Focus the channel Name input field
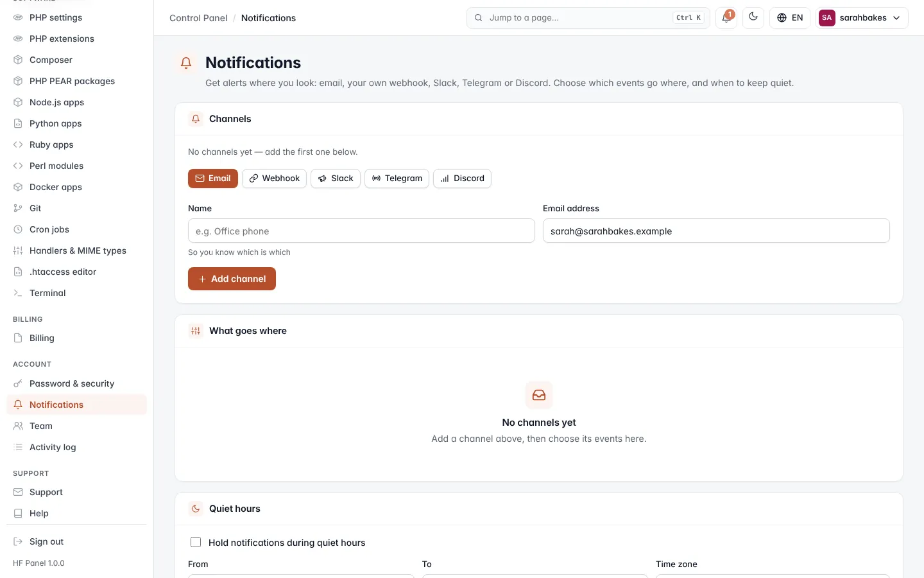 (x=361, y=231)
